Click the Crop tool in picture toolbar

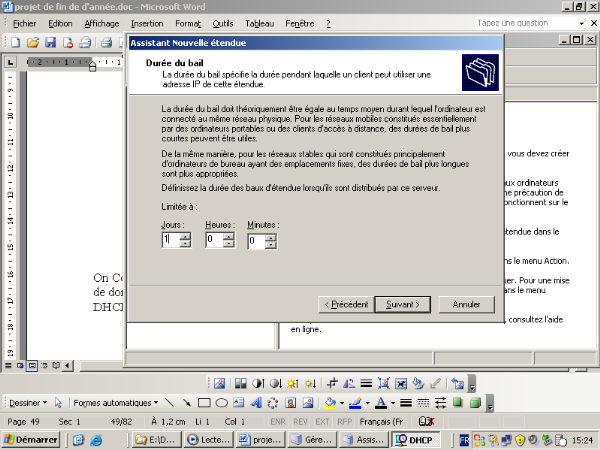333,383
